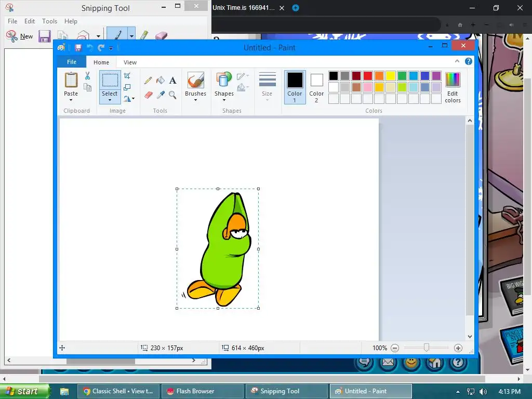Click Save in Paint quick access toolbar
The image size is (532, 399).
78,48
